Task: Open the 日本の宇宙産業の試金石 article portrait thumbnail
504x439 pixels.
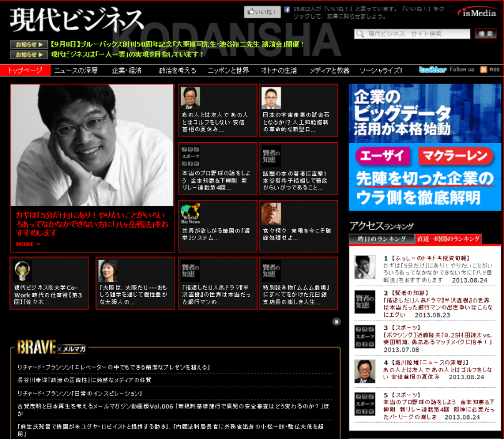Action: click(x=271, y=98)
